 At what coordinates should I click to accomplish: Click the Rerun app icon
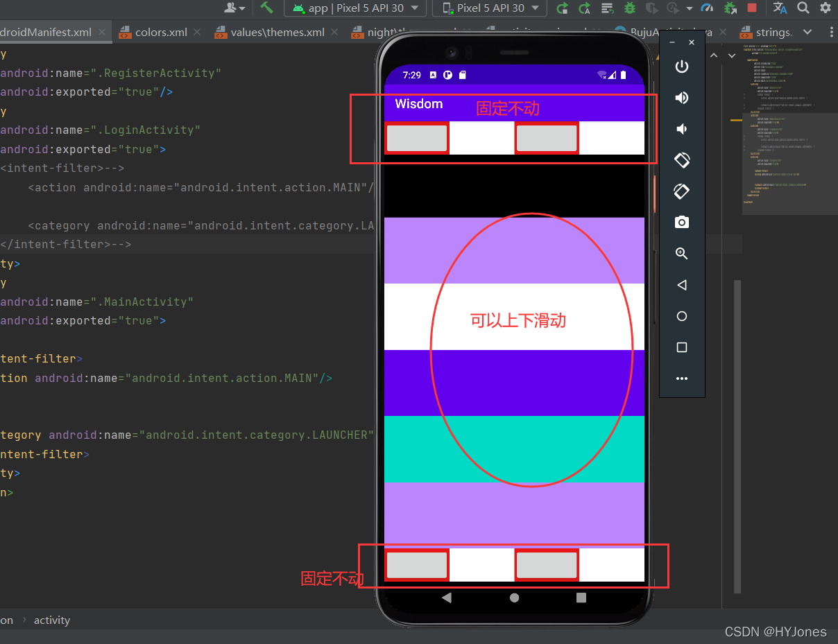tap(563, 8)
